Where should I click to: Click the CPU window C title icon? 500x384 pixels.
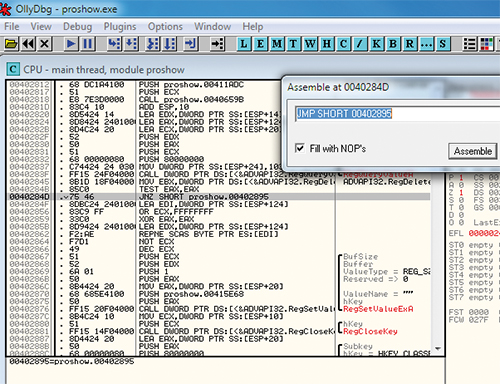[13, 69]
